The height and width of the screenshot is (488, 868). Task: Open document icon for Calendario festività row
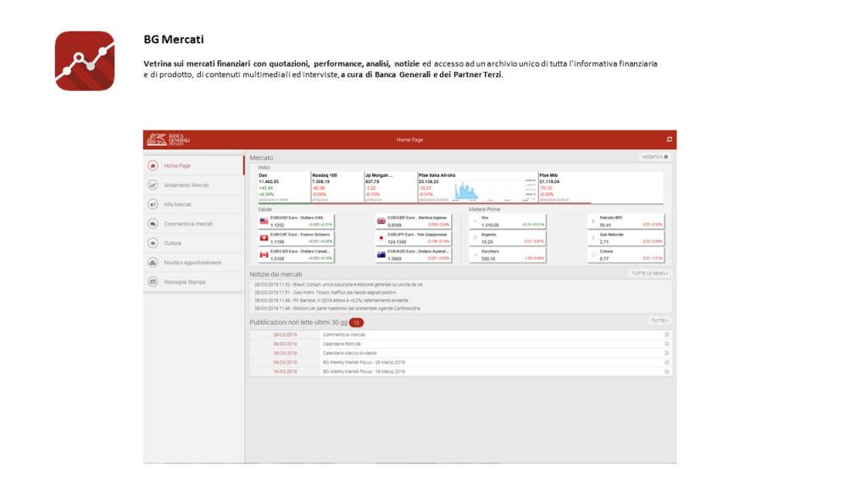point(666,344)
